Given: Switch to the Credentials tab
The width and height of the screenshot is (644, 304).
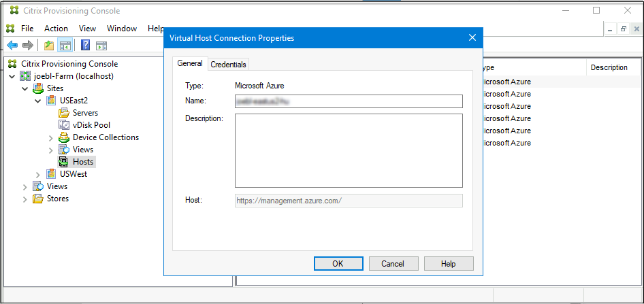Looking at the screenshot, I should click(x=228, y=65).
